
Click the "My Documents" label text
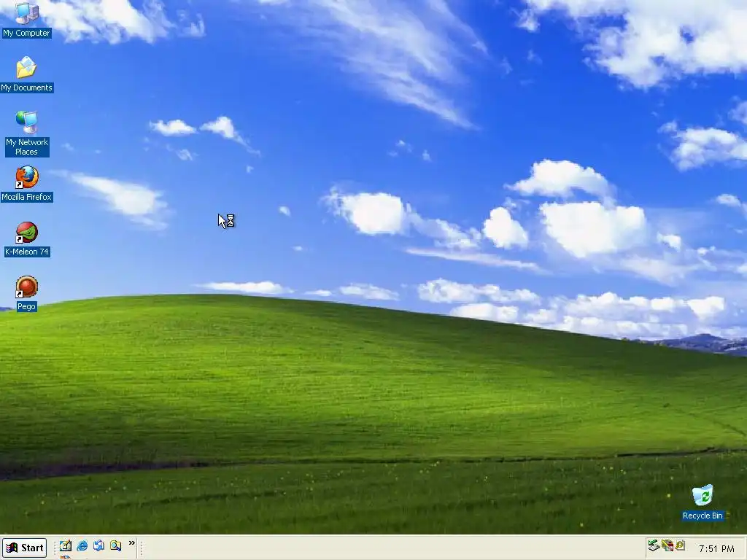point(27,87)
